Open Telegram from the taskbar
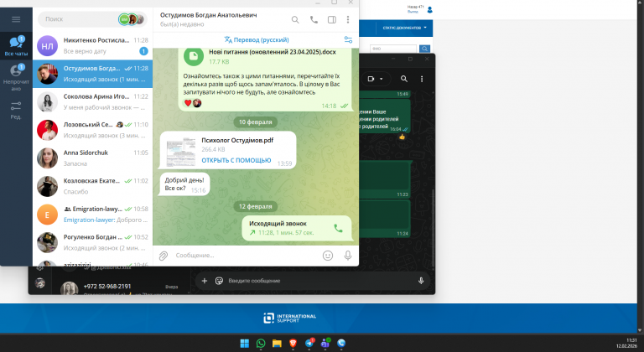This screenshot has width=644, height=352. tap(309, 344)
